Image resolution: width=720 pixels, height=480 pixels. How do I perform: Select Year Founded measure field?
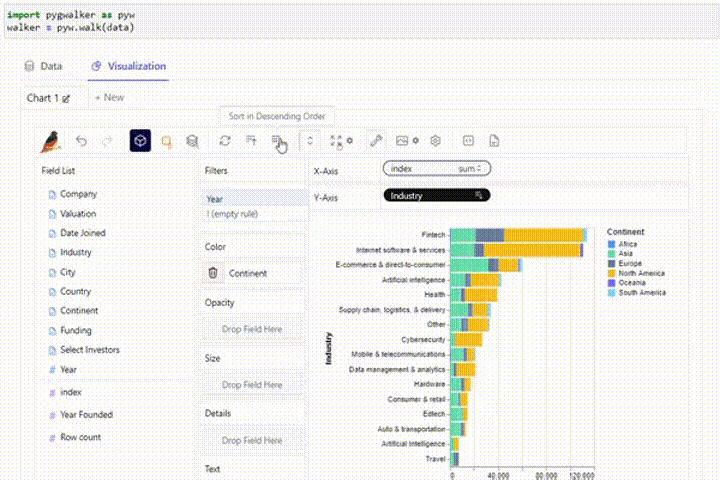86,415
